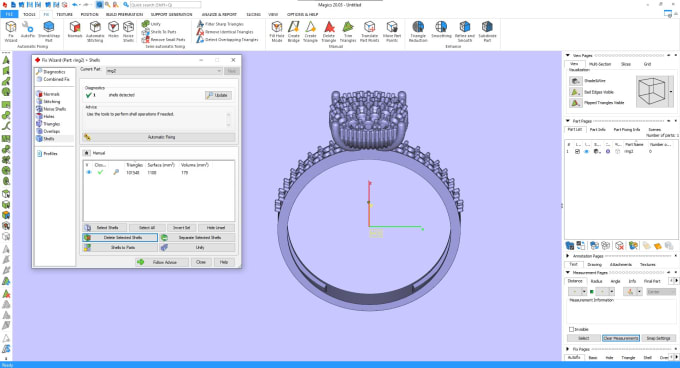This screenshot has width=680, height=368.
Task: Toggle the Invisible checkbox in Measurement Pages
Action: (x=572, y=329)
